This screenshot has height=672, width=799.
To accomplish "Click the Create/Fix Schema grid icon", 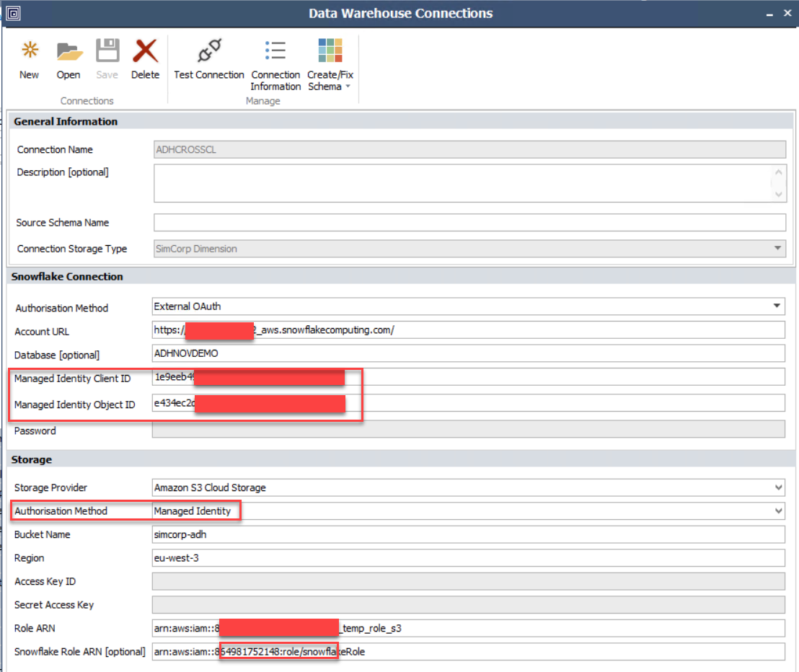I will tap(330, 50).
